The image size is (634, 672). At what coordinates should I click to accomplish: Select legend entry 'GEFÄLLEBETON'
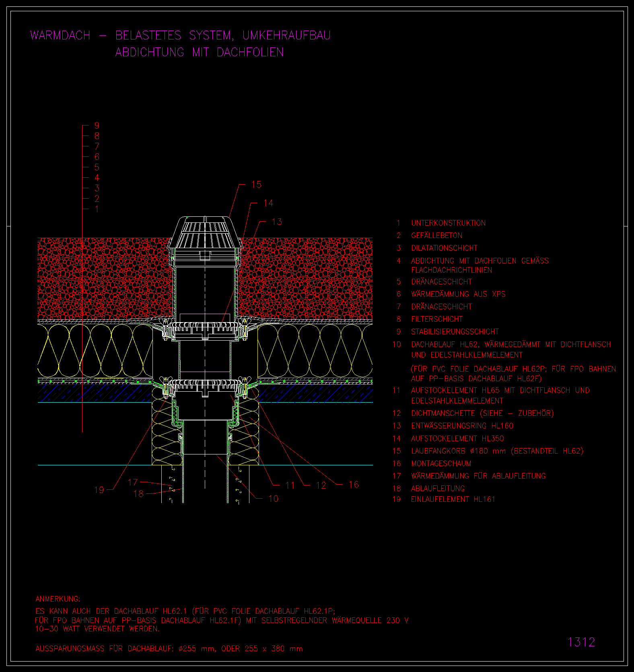coord(436,235)
